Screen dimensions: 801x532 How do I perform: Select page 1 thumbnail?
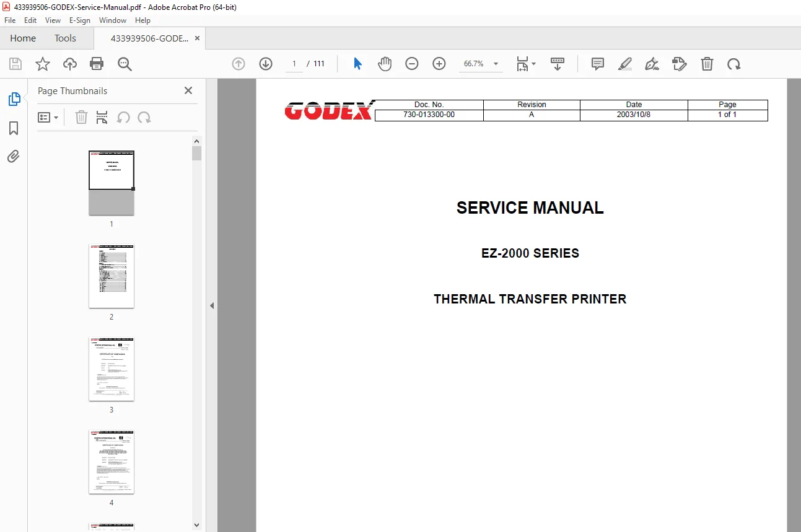pos(112,183)
